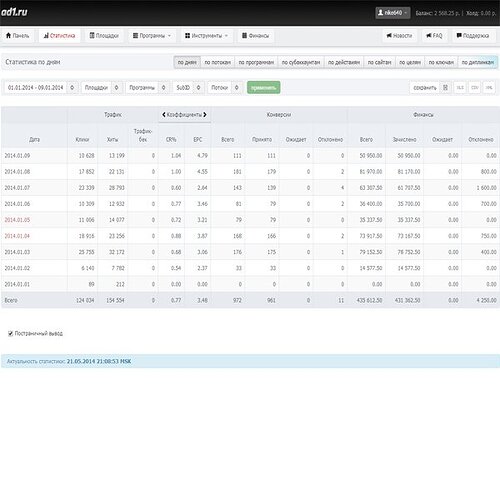Show the previous Коэффициенты column set
The width and height of the screenshot is (500, 500).
[x=164, y=115]
